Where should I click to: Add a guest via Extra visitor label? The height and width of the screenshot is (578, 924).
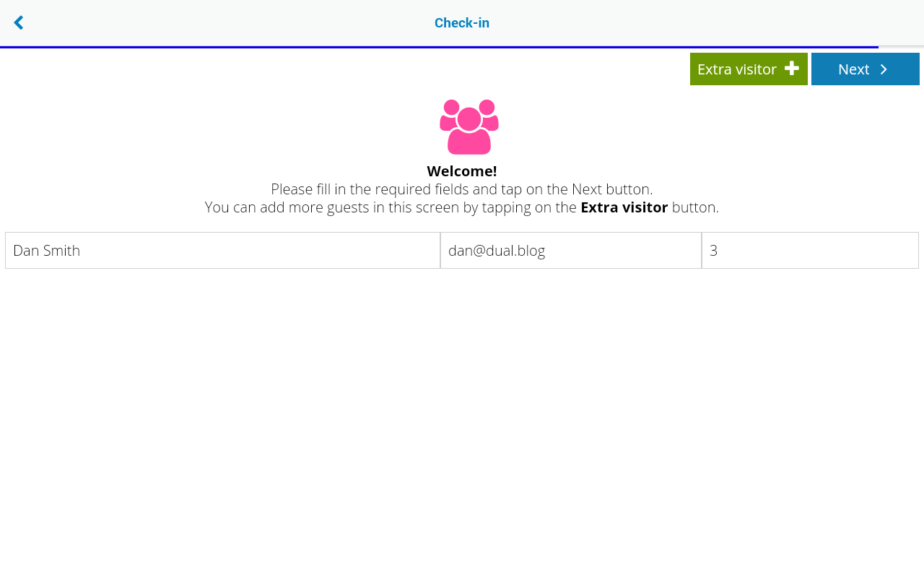737,69
